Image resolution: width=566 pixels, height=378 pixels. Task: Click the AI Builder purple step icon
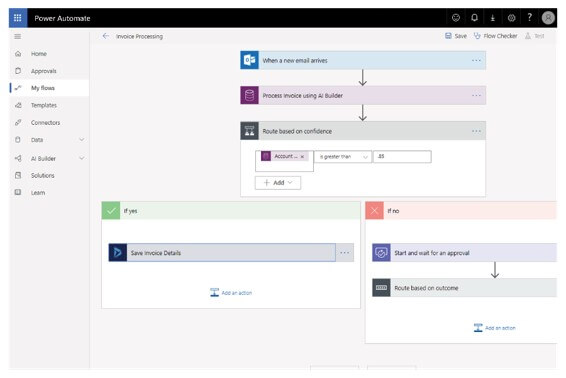tap(249, 95)
